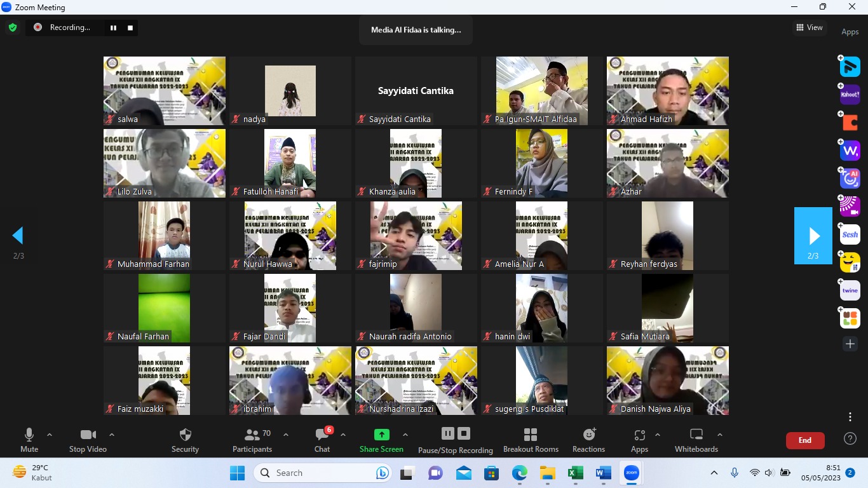The width and height of the screenshot is (868, 488).
Task: Add a new app with plus icon
Action: tap(850, 344)
